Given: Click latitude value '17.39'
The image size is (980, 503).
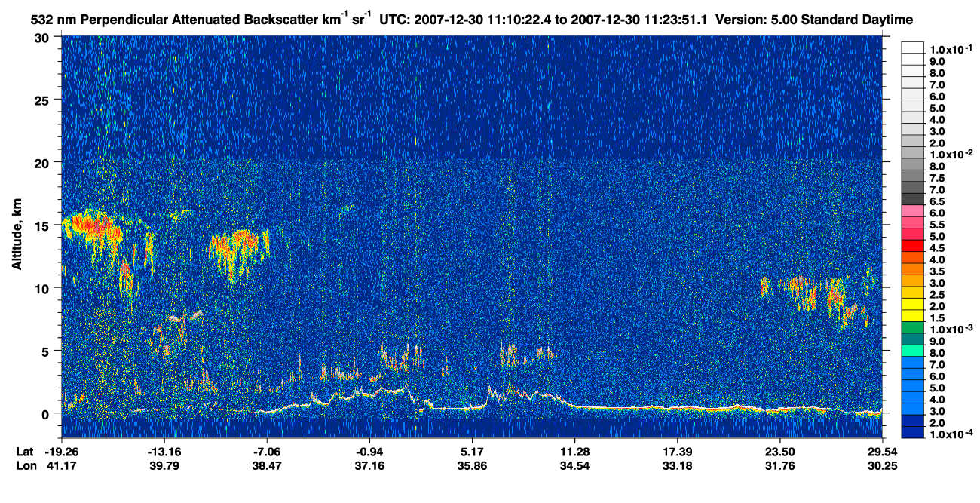Looking at the screenshot, I should coord(677,452).
